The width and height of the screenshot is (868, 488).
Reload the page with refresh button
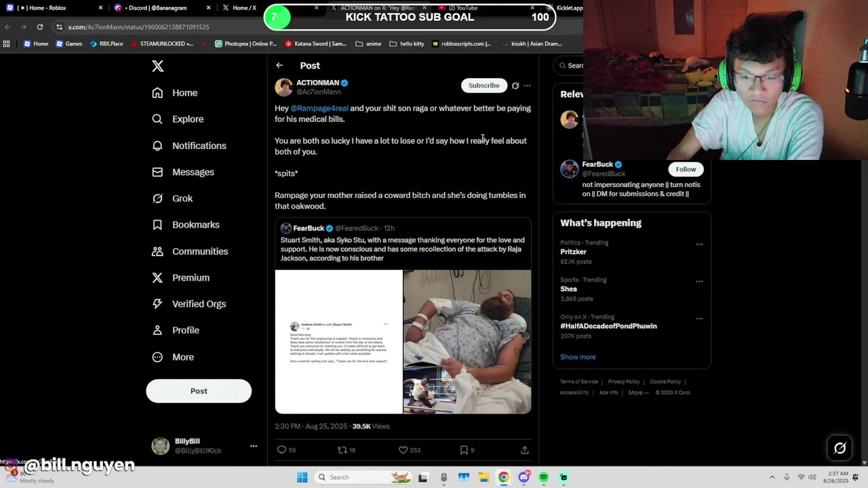tap(40, 27)
